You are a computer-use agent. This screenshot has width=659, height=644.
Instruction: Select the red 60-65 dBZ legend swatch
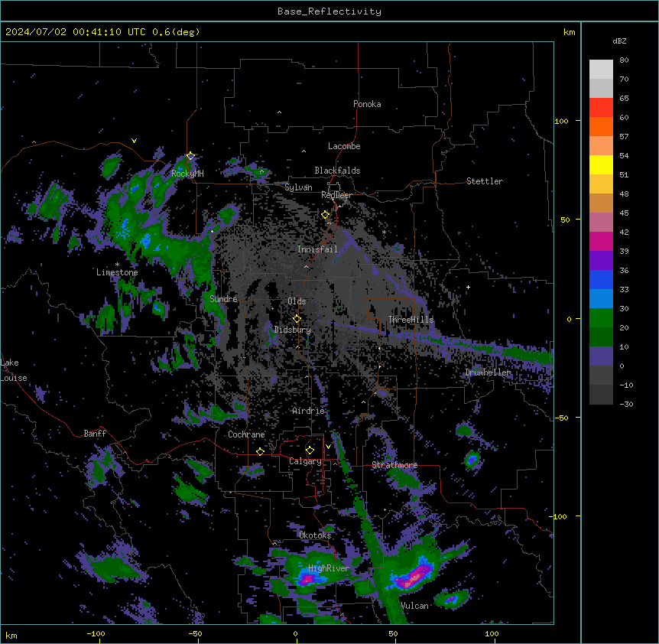[601, 107]
